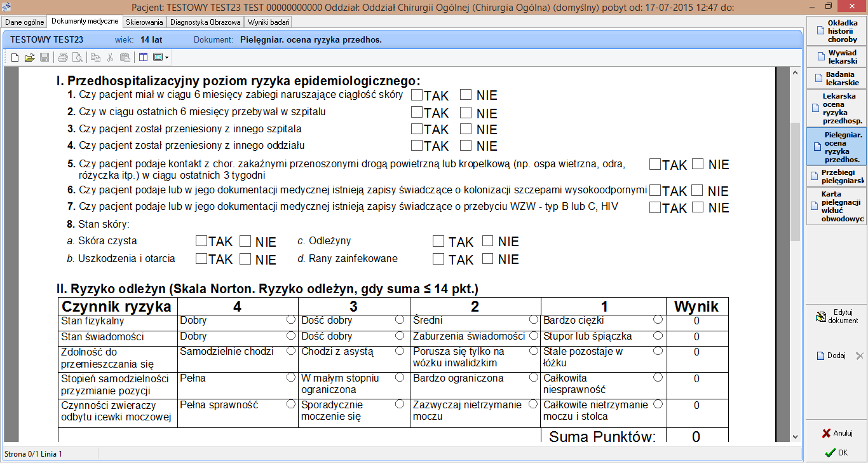Open Diagnostyka Obrazowa tab
This screenshot has height=463, width=868.
(206, 22)
